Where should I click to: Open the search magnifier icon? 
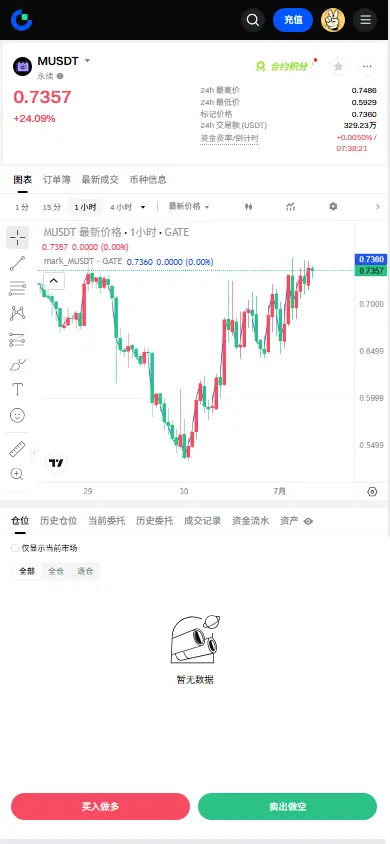click(x=253, y=20)
